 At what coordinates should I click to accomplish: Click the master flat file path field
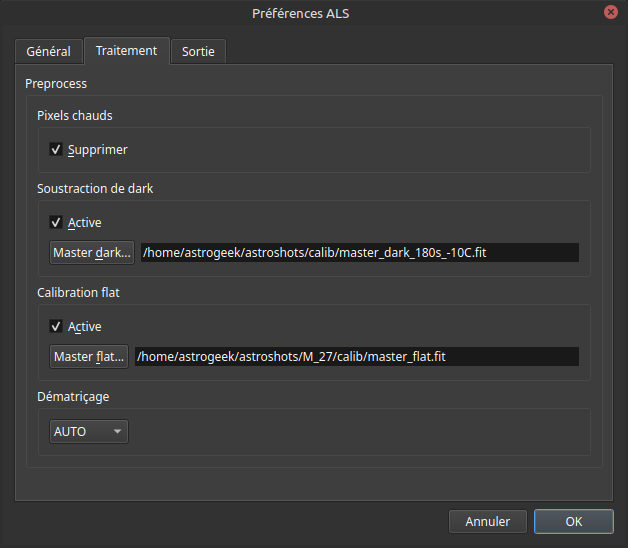(x=356, y=357)
